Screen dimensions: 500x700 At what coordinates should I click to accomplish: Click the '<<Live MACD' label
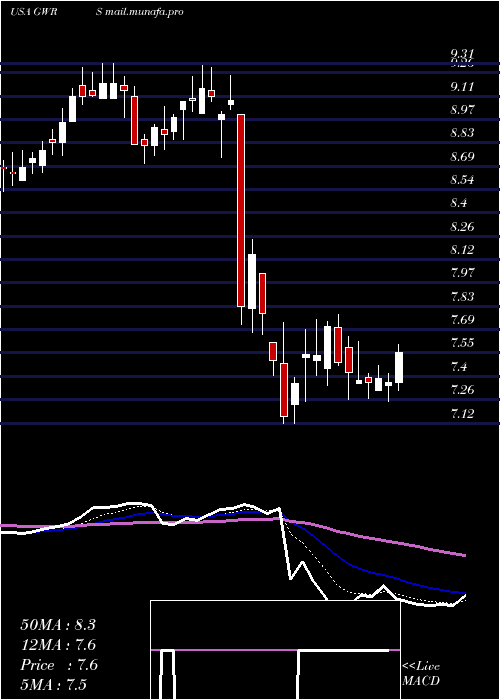click(x=421, y=673)
